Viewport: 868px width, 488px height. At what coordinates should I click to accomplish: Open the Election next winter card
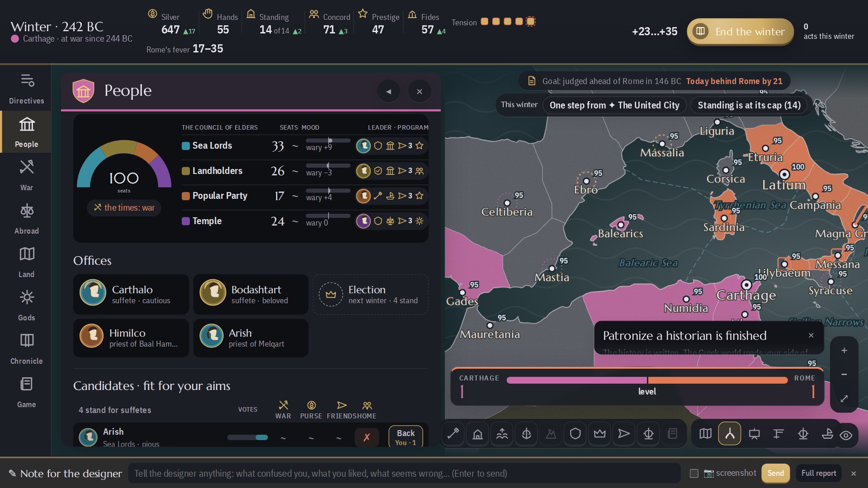point(371,294)
